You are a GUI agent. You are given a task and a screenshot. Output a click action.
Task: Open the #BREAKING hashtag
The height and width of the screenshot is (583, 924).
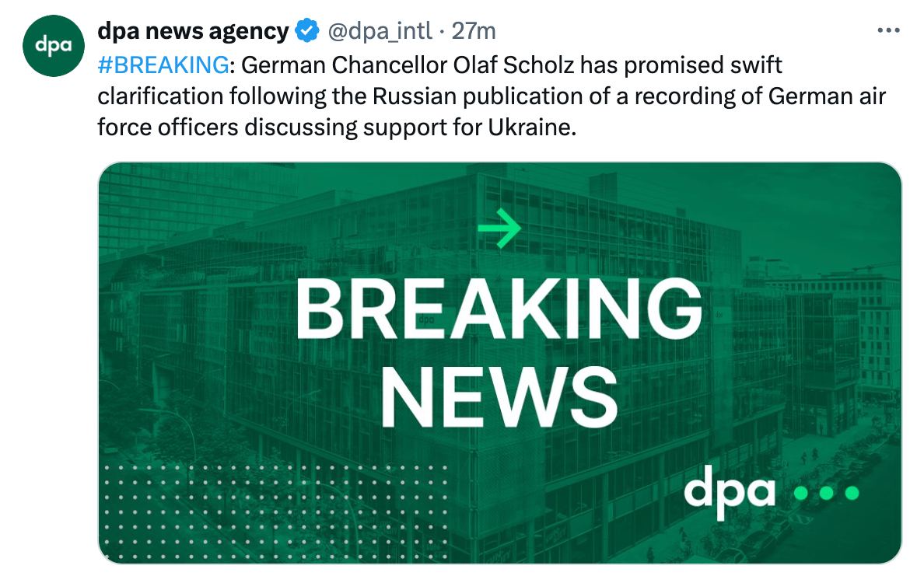[163, 64]
